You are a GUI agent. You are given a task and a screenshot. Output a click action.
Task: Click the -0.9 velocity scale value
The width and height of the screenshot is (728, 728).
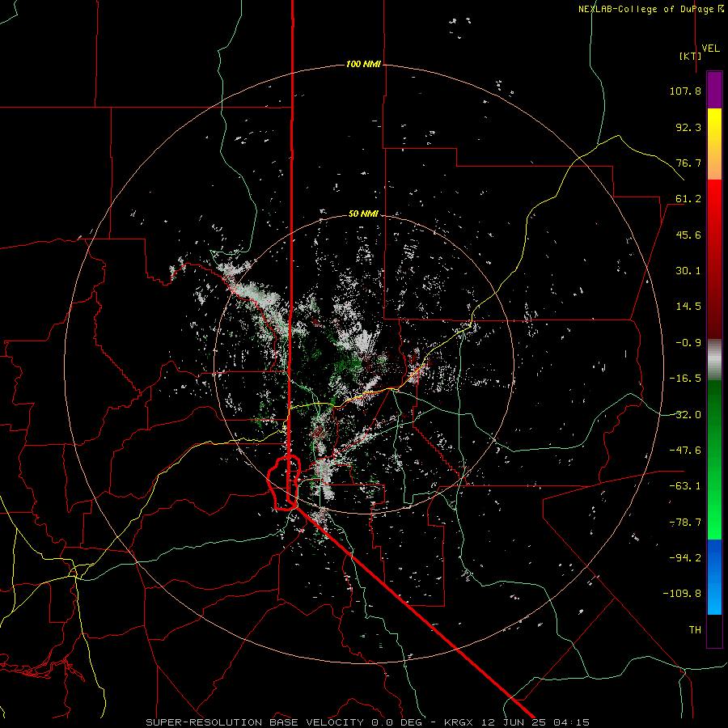point(688,343)
